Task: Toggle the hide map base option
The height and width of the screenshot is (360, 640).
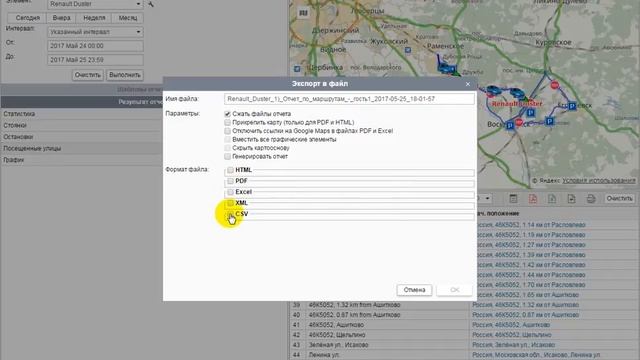Action: pyautogui.click(x=227, y=148)
